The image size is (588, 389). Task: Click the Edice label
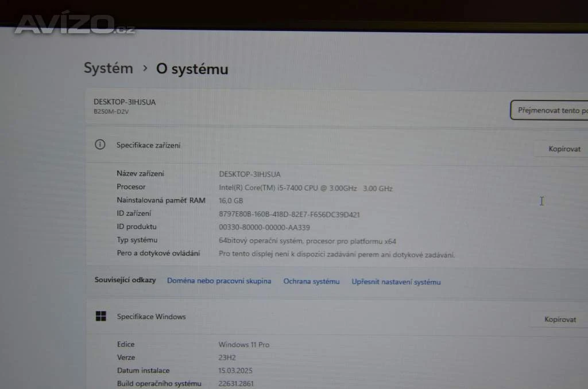point(126,344)
